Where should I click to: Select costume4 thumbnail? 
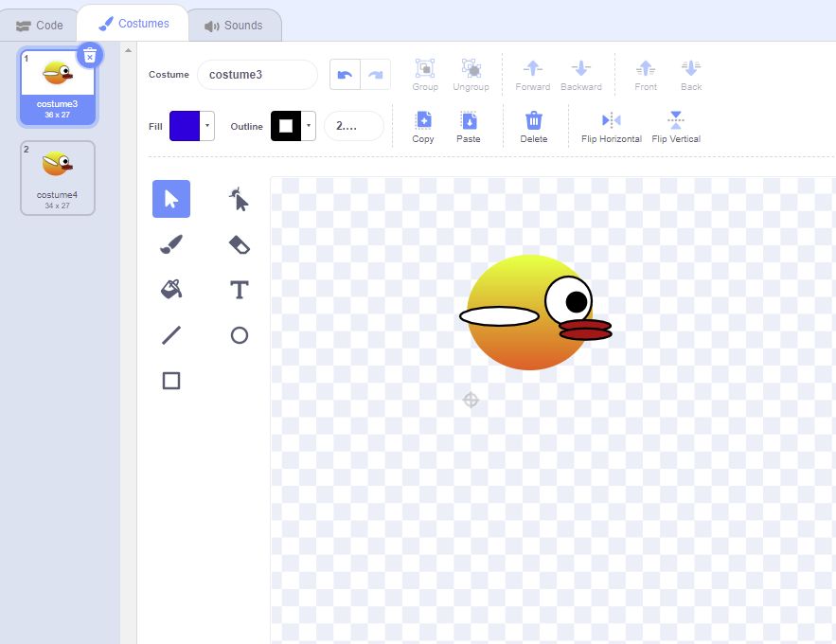58,178
